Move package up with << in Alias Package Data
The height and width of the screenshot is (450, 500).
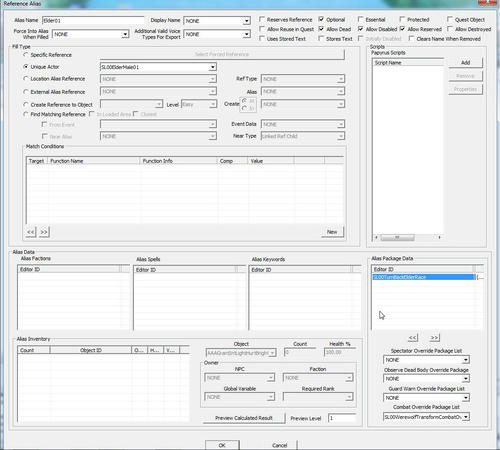[413, 338]
